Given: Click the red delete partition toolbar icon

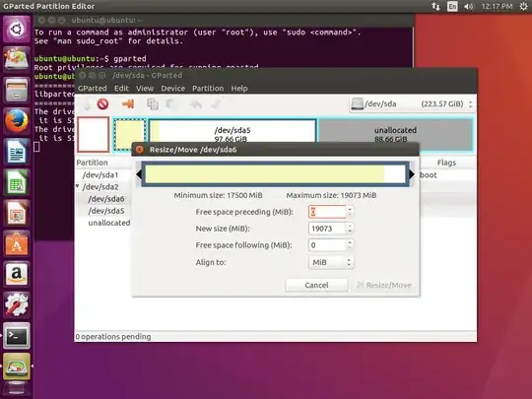Looking at the screenshot, I should 102,103.
